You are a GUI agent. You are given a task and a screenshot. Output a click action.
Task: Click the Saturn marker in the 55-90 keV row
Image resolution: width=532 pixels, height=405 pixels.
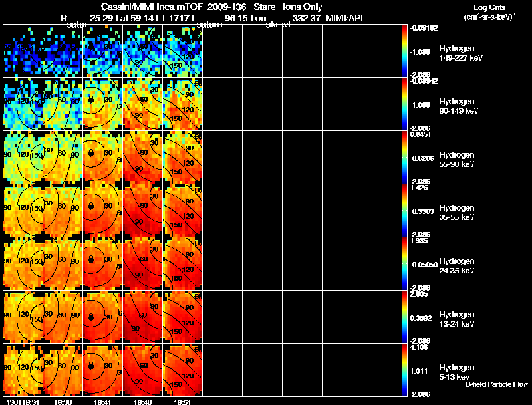tap(91, 153)
